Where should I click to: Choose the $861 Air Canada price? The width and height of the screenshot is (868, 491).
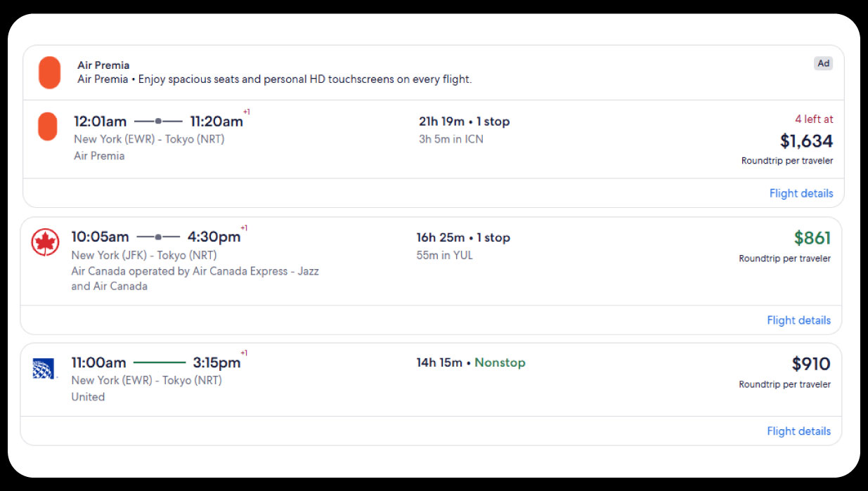point(812,238)
